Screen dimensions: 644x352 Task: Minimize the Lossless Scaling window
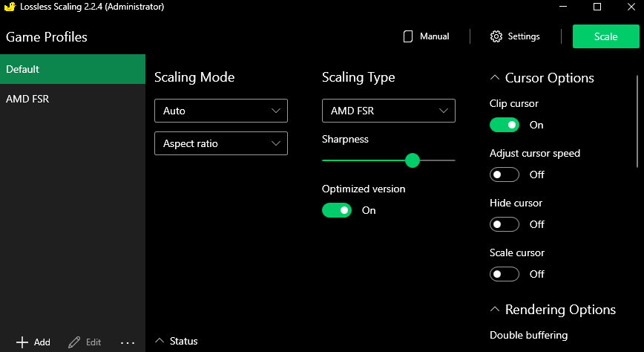tap(563, 7)
